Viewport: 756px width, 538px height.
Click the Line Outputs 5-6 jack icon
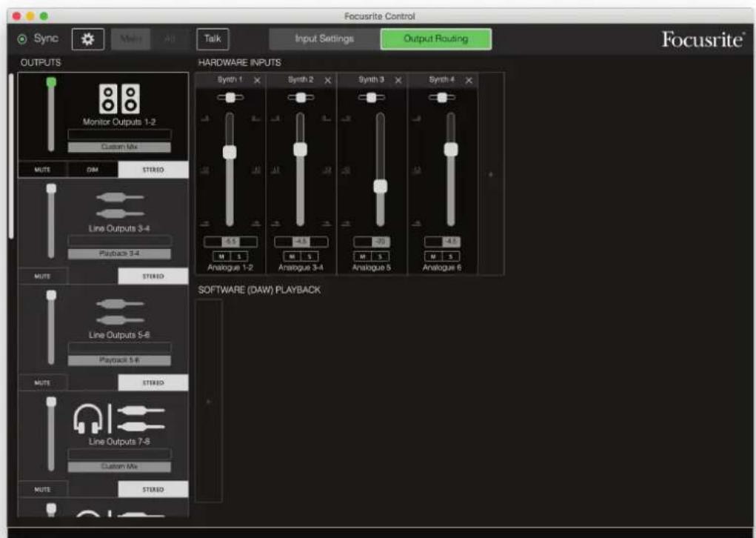tap(119, 312)
